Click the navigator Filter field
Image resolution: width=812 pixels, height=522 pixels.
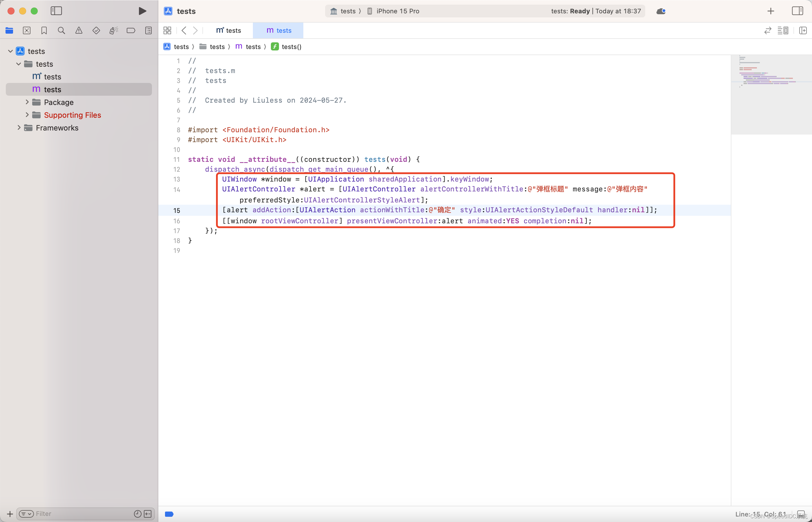click(81, 514)
